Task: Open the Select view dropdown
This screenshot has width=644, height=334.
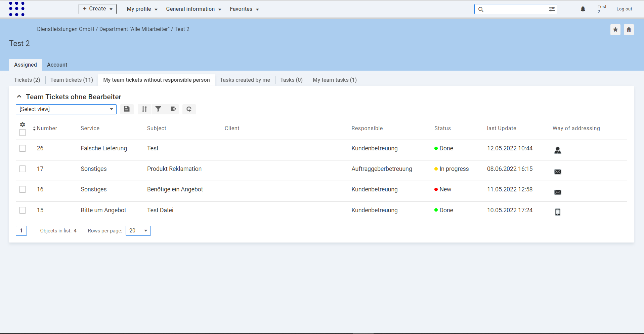Action: pyautogui.click(x=66, y=109)
